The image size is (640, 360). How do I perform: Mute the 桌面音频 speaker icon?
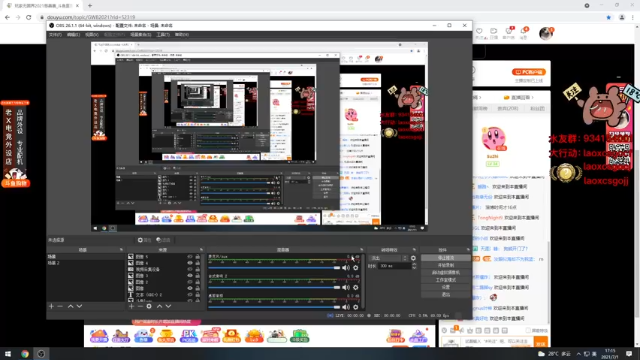tap(346, 307)
